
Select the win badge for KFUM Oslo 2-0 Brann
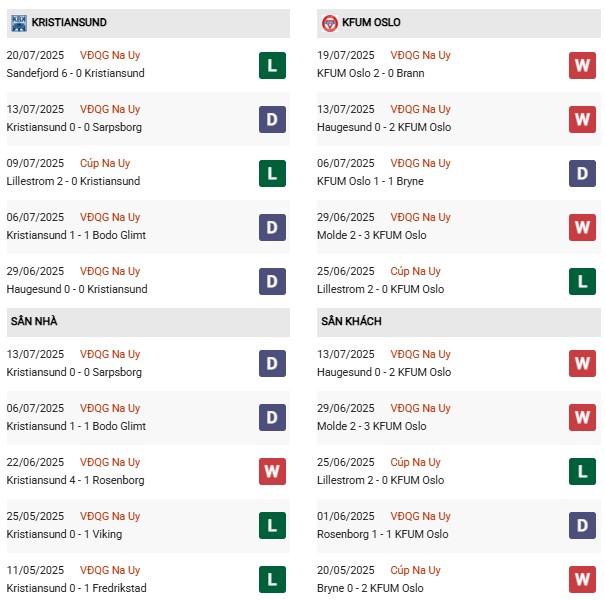click(x=583, y=66)
